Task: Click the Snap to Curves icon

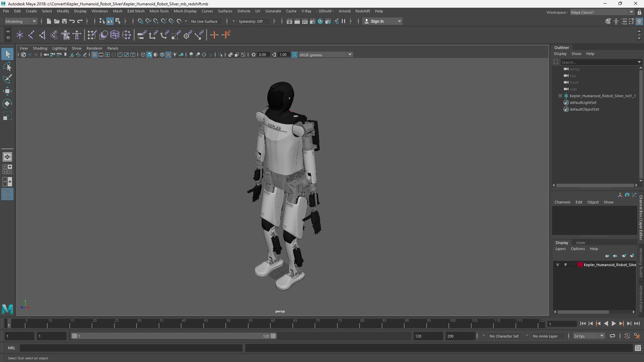Action: 148,21
